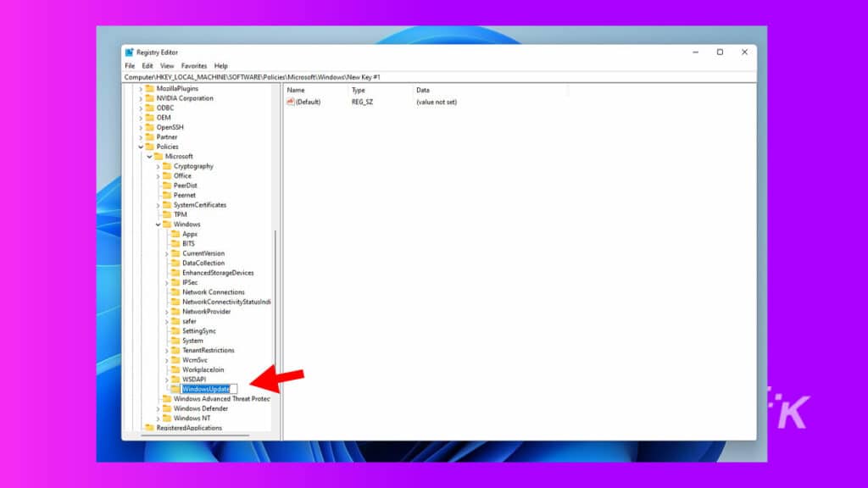Open the Favorites menu
Viewport: 868px width, 488px height.
tap(194, 66)
